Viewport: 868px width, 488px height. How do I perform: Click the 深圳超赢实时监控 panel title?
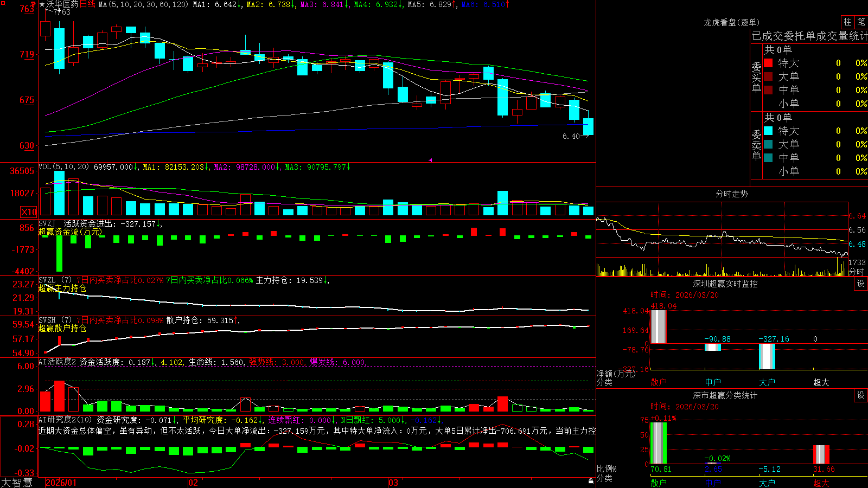pos(725,284)
